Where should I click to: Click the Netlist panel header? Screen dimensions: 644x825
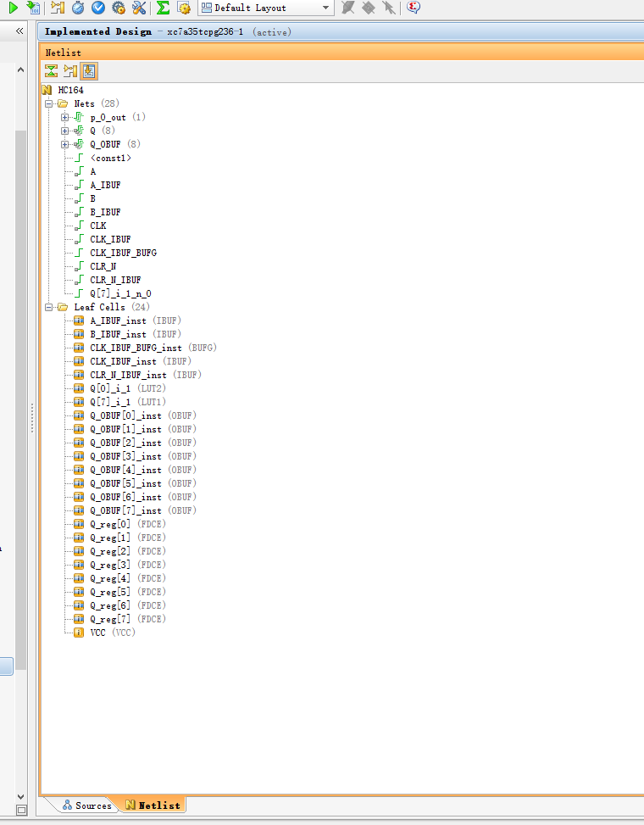(341, 52)
